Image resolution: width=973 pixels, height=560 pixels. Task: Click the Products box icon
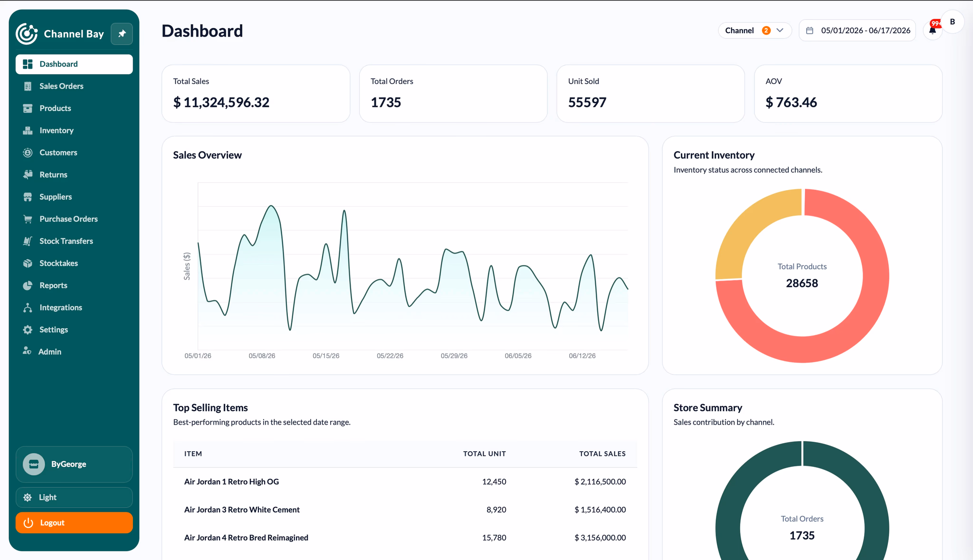(28, 108)
